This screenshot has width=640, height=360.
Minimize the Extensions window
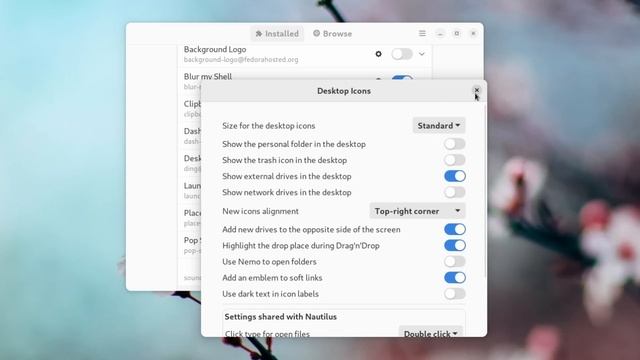point(440,33)
